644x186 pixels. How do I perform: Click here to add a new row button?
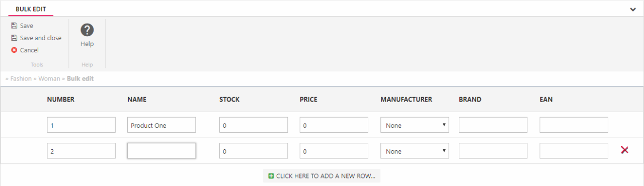coord(321,176)
